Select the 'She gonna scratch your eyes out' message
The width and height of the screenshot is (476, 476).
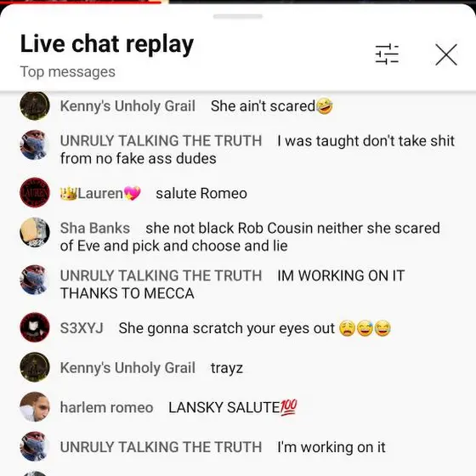(x=255, y=328)
